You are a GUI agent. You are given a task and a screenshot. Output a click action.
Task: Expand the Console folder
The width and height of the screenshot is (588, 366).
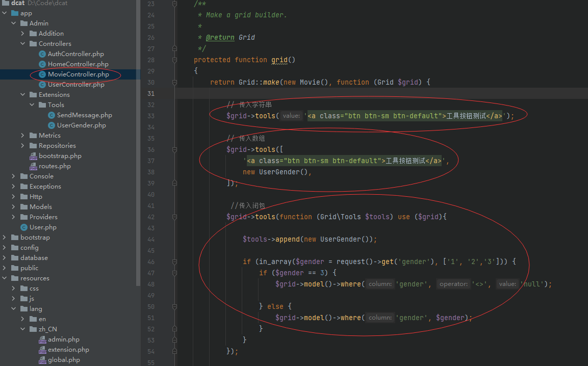click(13, 176)
